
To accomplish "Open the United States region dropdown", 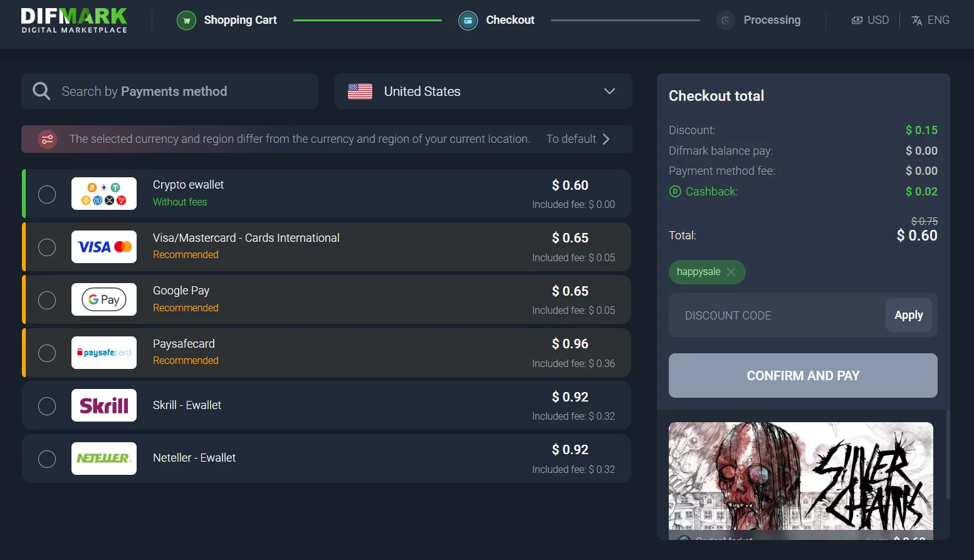I will coord(483,91).
